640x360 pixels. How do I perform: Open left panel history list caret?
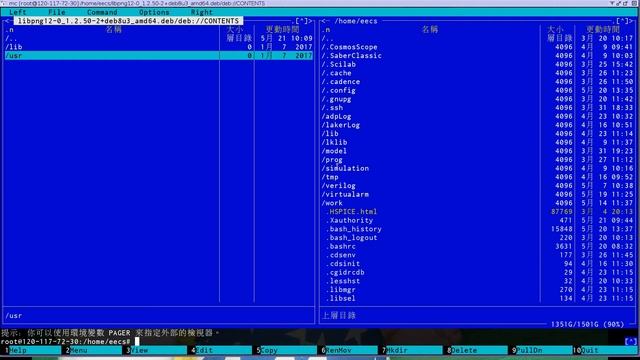point(301,21)
